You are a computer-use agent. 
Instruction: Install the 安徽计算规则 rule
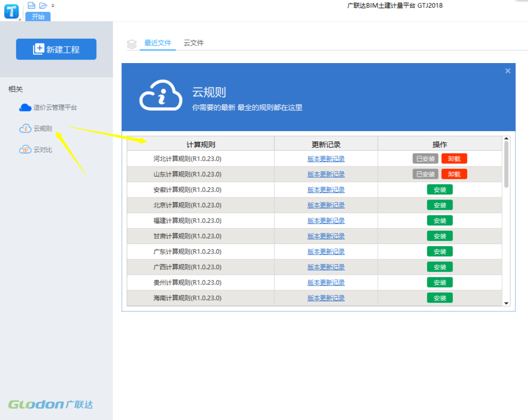click(440, 190)
